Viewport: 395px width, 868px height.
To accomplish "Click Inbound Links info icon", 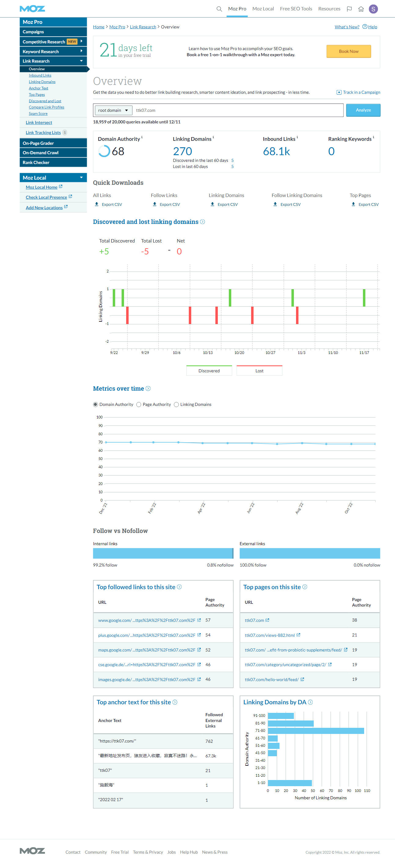I will point(297,137).
